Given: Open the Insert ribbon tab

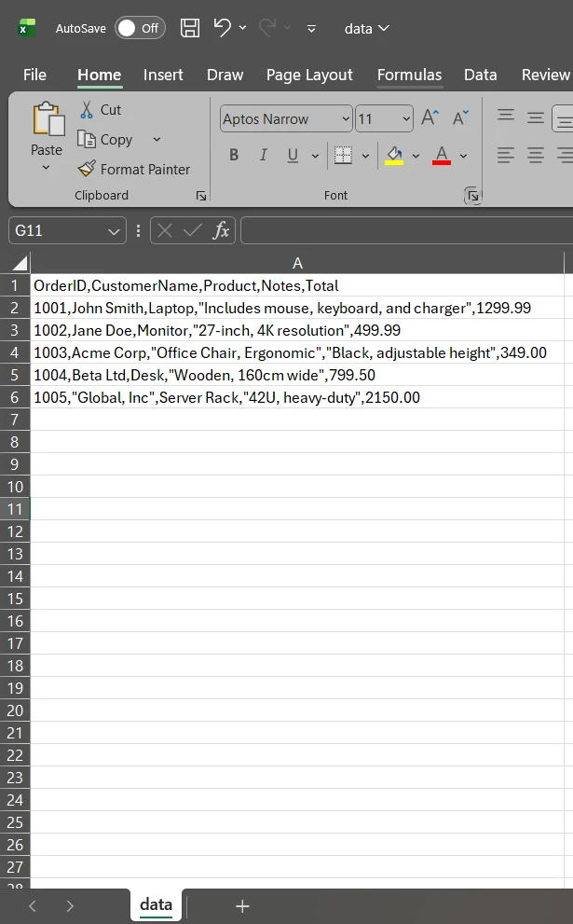Looking at the screenshot, I should pos(163,75).
